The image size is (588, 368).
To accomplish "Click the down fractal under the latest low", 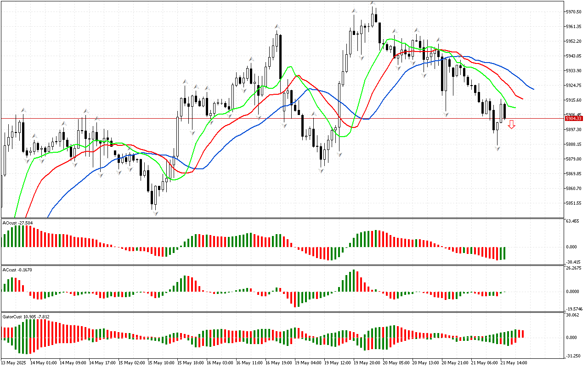I will tap(497, 148).
